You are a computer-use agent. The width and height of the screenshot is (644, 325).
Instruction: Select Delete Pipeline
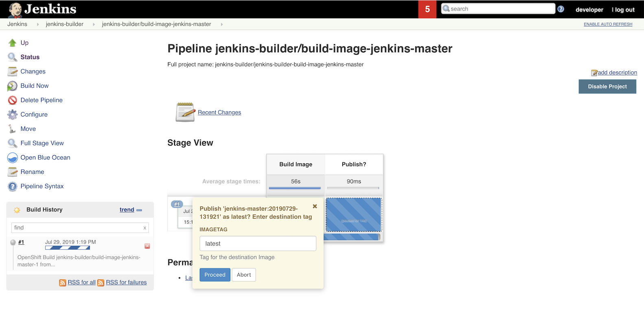coord(41,100)
